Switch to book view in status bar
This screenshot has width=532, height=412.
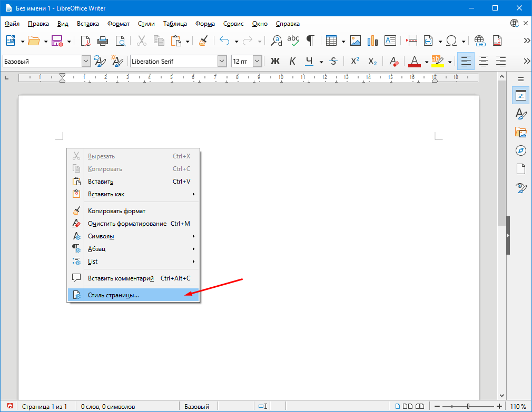(x=420, y=406)
